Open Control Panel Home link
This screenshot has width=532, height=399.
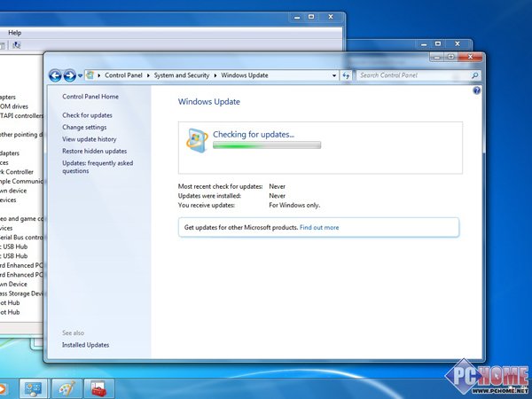pyautogui.click(x=90, y=97)
